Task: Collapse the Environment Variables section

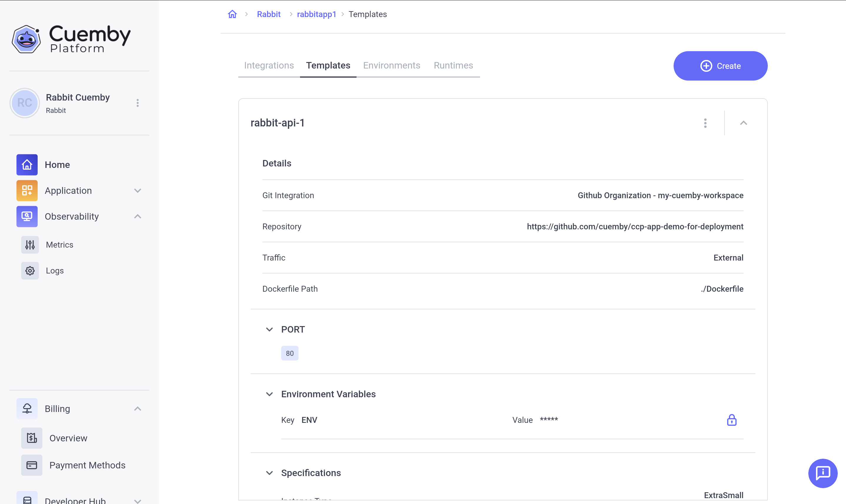Action: (269, 394)
